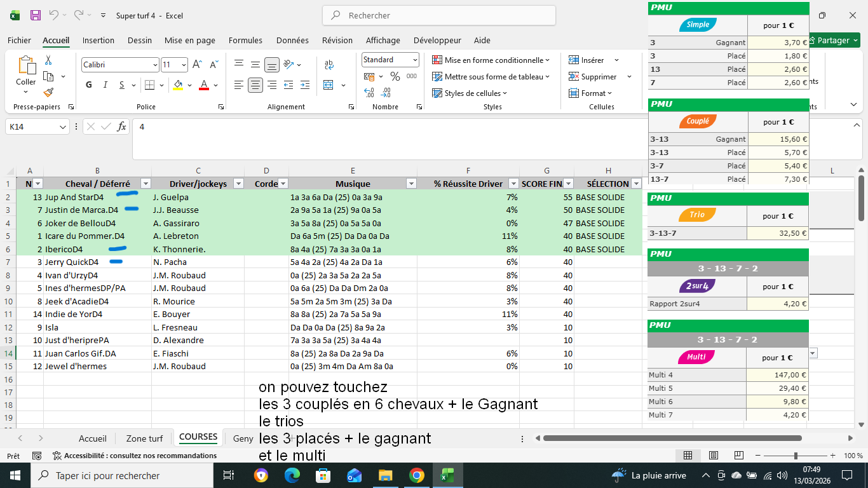868x488 pixels.
Task: Click the zoom slider in the status bar
Action: 796,456
